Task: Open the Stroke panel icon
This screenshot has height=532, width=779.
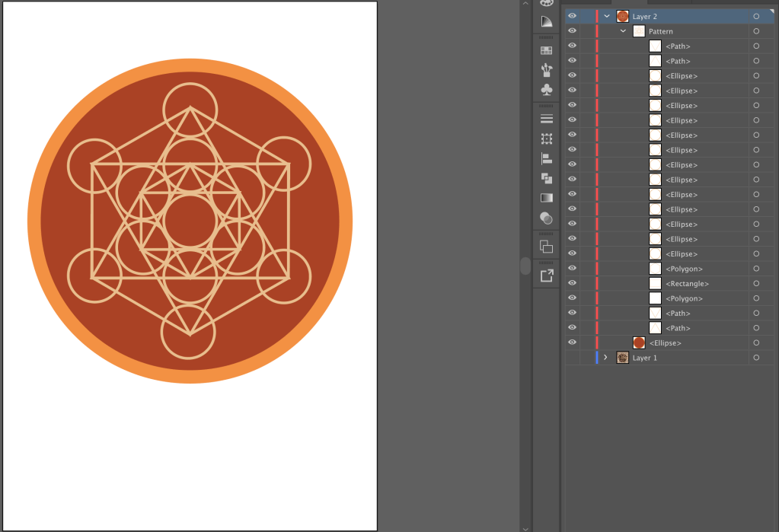Action: pyautogui.click(x=546, y=119)
